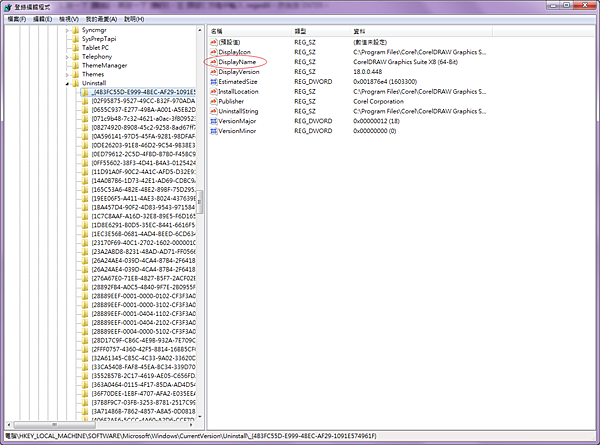Click the string icon beside InstallLocation

click(x=214, y=91)
